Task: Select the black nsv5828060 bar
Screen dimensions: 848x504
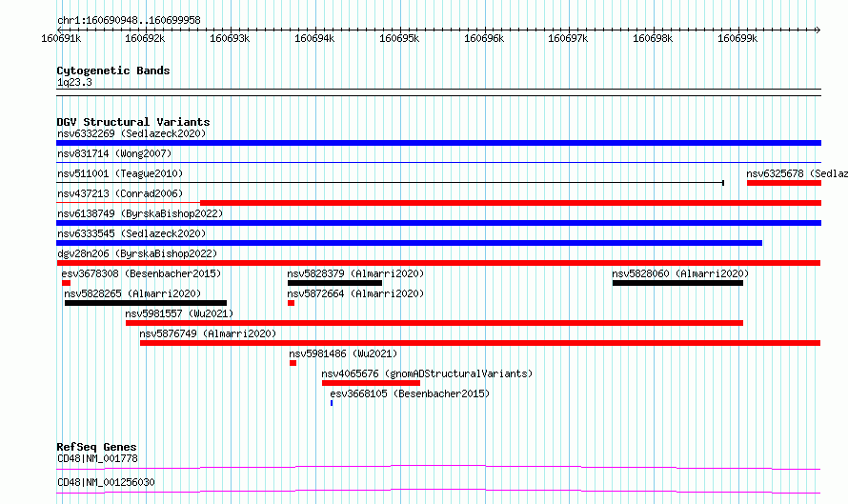Action: [677, 283]
